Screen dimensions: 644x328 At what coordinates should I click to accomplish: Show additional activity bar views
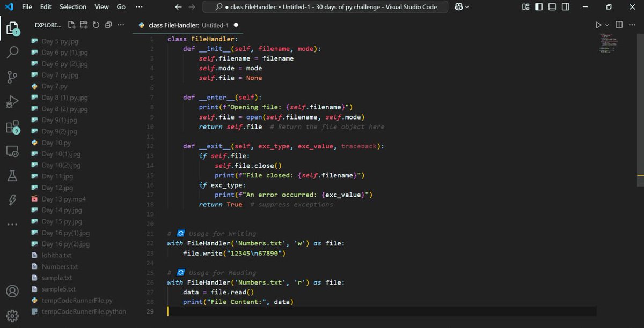pyautogui.click(x=12, y=224)
